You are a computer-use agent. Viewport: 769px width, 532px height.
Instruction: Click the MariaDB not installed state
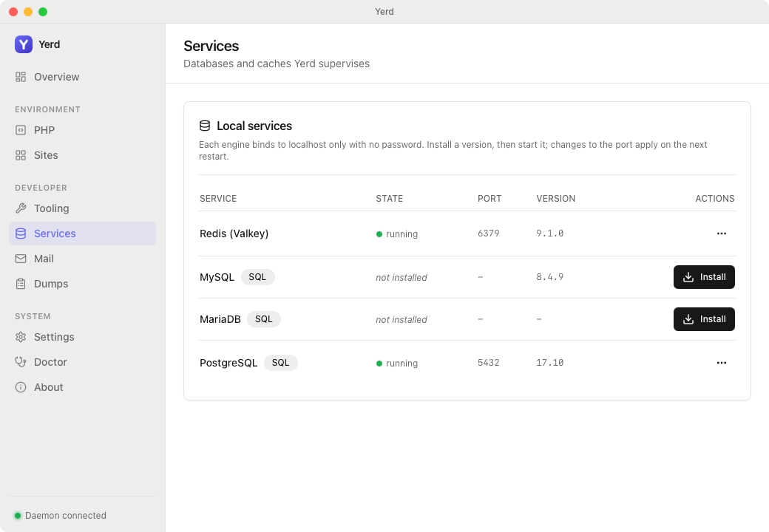402,320
